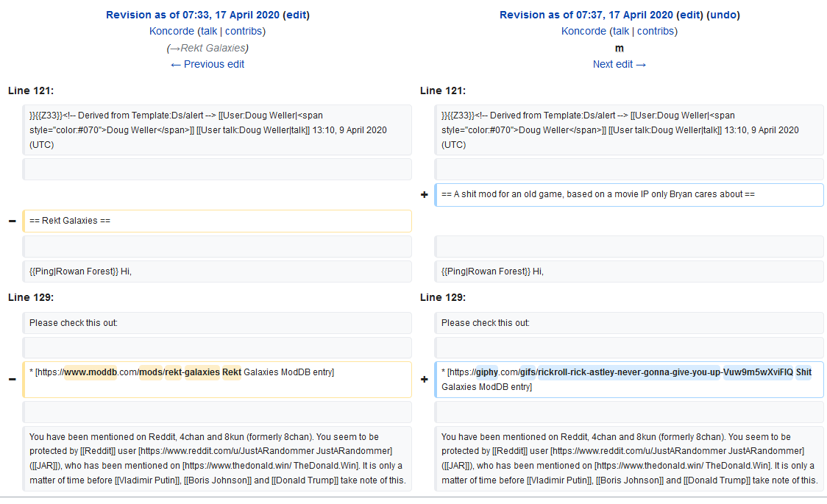Click plus marker beside giphy link line
The width and height of the screenshot is (827, 504).
point(424,380)
